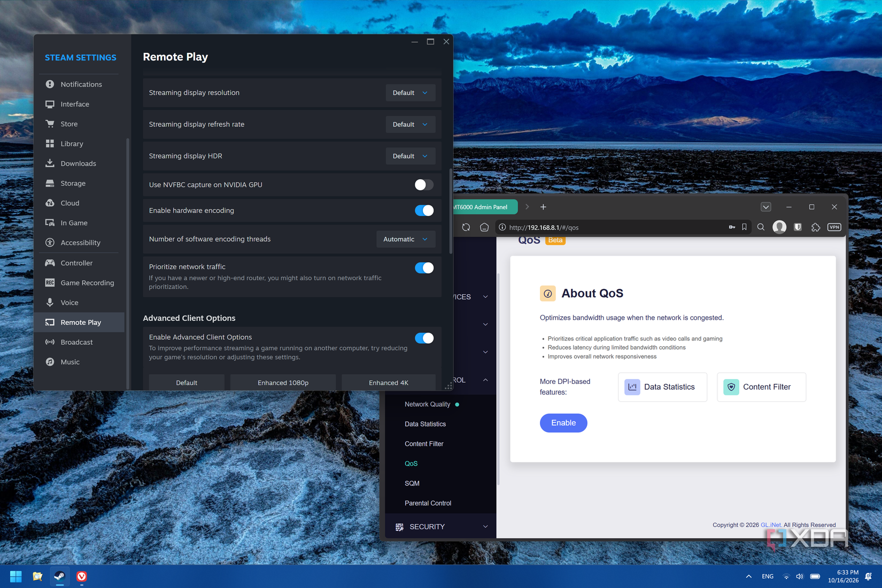This screenshot has width=882, height=588.
Task: Open the Accessibility icon
Action: [x=50, y=243]
